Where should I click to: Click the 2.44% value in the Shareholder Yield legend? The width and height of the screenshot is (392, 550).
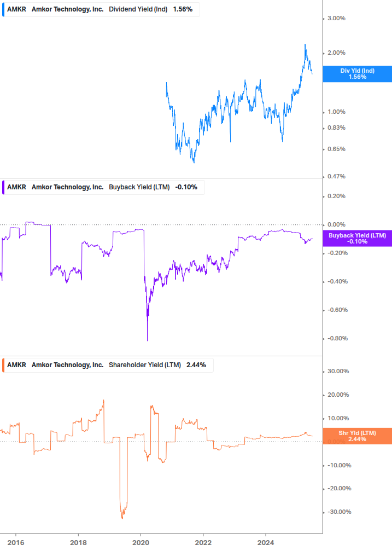(x=196, y=365)
